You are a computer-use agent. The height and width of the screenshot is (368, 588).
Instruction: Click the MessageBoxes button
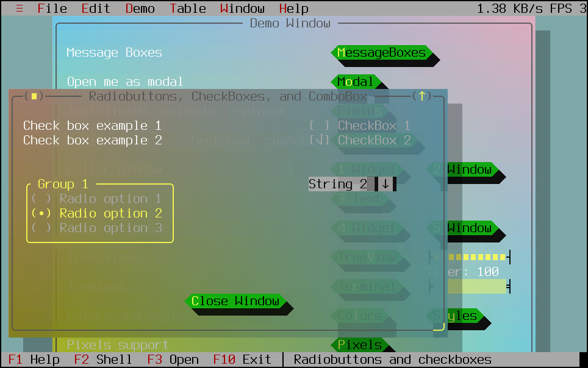[x=381, y=52]
